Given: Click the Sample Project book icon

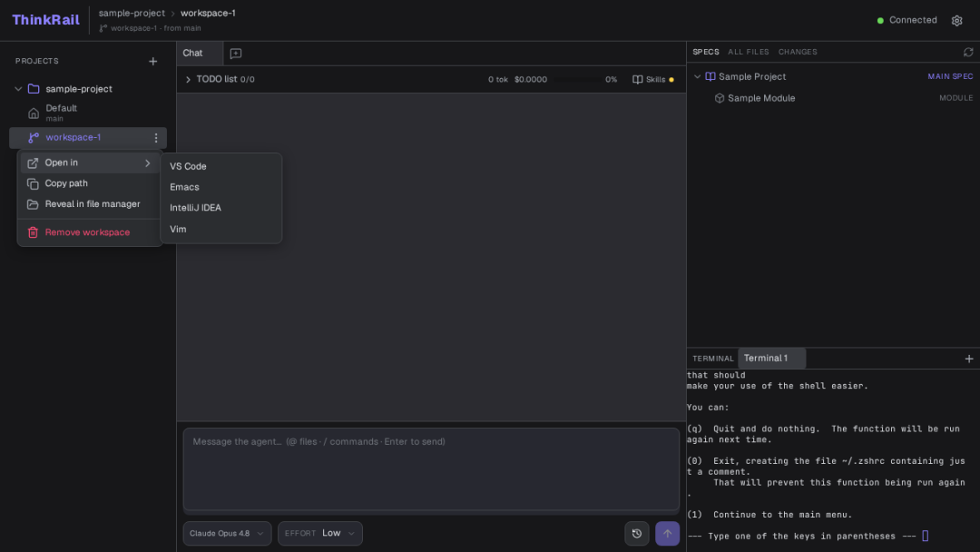Looking at the screenshot, I should tap(710, 76).
